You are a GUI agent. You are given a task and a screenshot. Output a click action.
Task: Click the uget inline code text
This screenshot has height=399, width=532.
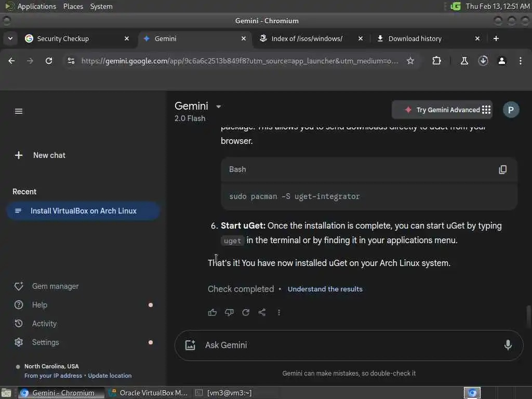pyautogui.click(x=232, y=241)
